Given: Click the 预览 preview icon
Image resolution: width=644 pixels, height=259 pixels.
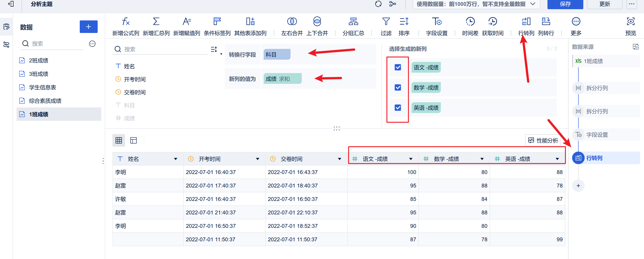Looking at the screenshot, I should 630,22.
